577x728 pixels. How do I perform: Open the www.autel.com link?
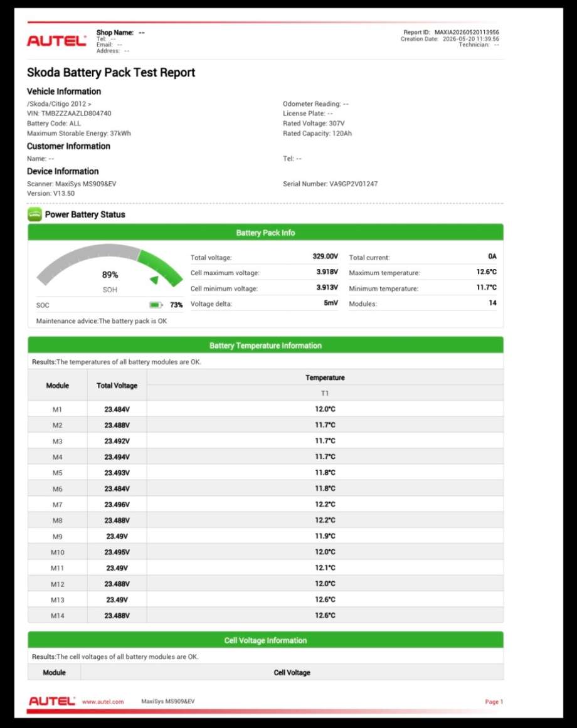[103, 702]
